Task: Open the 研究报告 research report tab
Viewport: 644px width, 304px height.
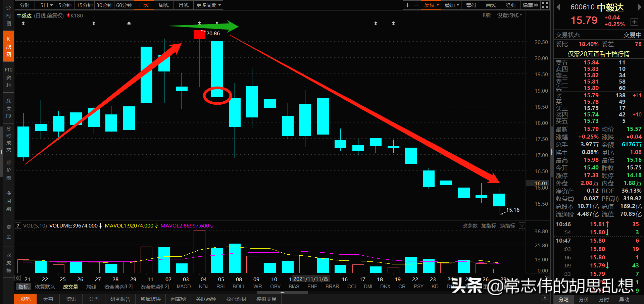Action: tap(120, 299)
